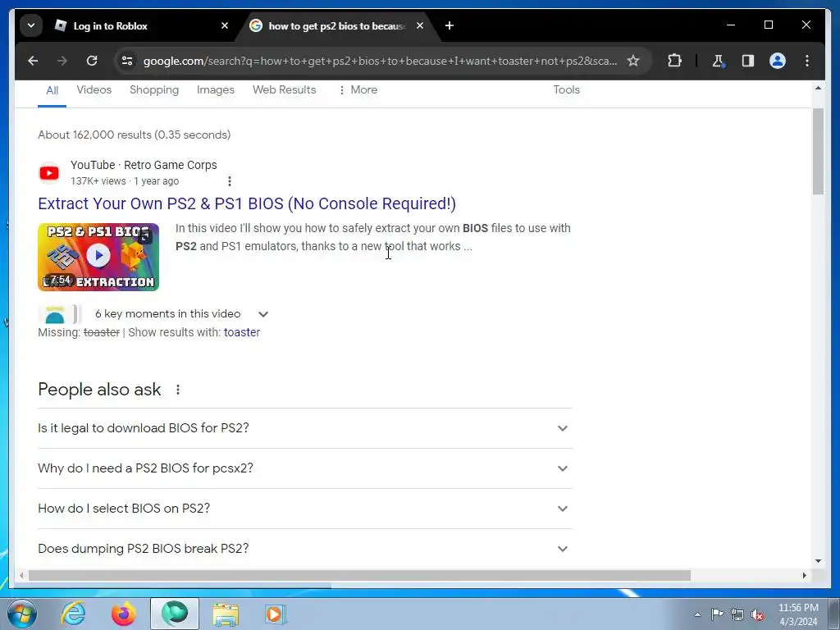Close the Log in to Roblox tab
This screenshot has width=840, height=630.
[x=225, y=25]
